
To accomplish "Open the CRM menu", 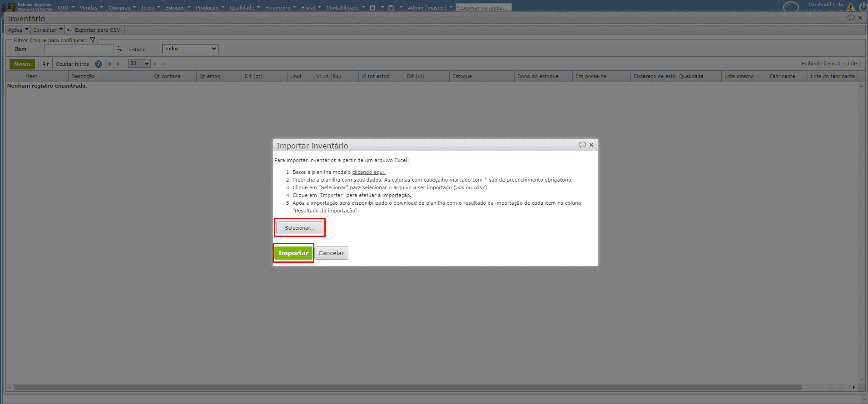I will click(66, 8).
